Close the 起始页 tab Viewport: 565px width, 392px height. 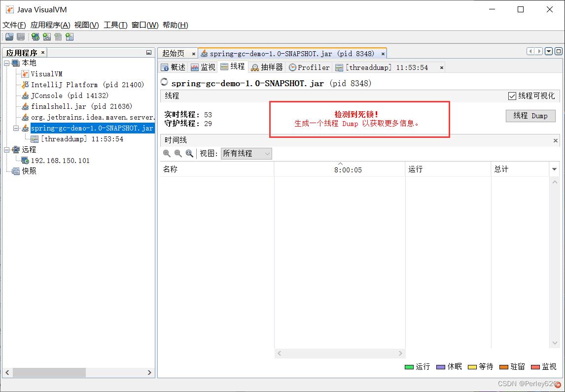[193, 54]
